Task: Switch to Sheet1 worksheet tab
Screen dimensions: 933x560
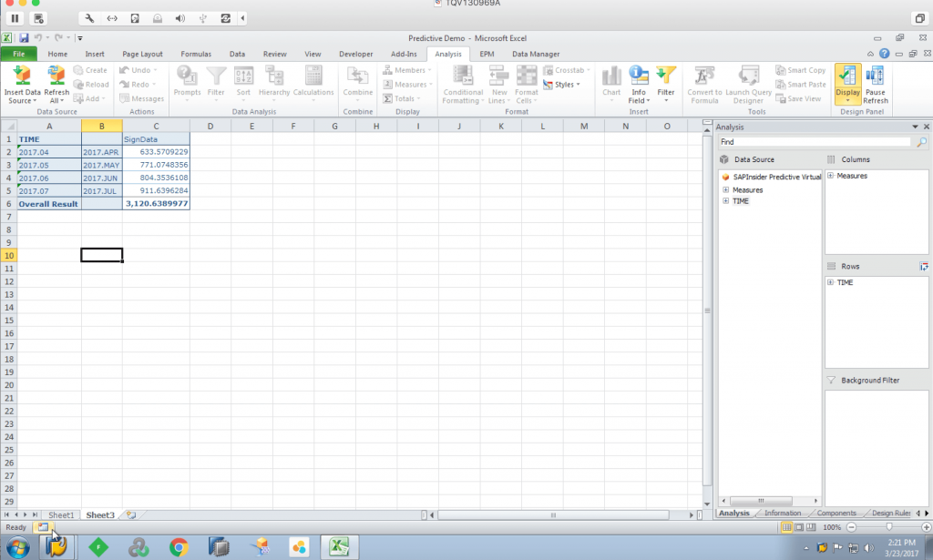Action: (61, 514)
